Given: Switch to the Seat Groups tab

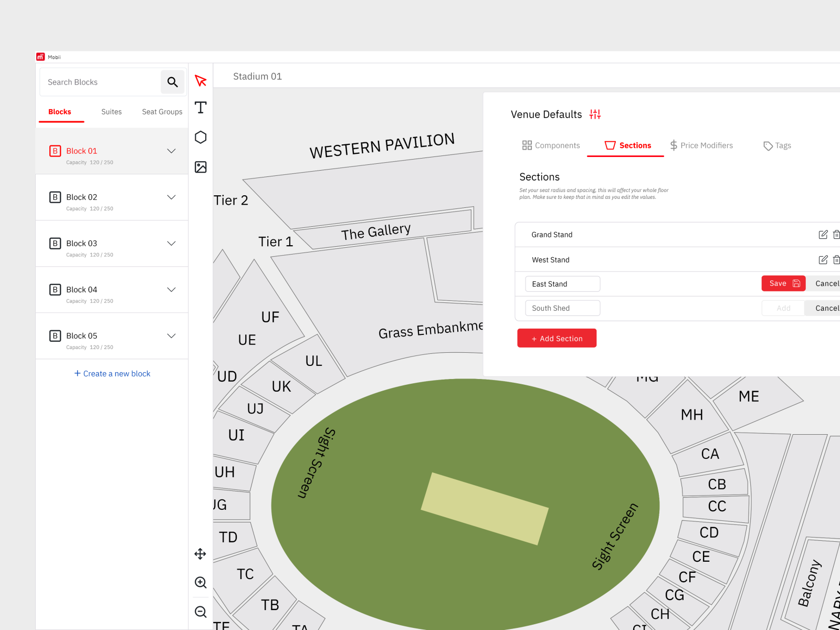Looking at the screenshot, I should pos(162,111).
